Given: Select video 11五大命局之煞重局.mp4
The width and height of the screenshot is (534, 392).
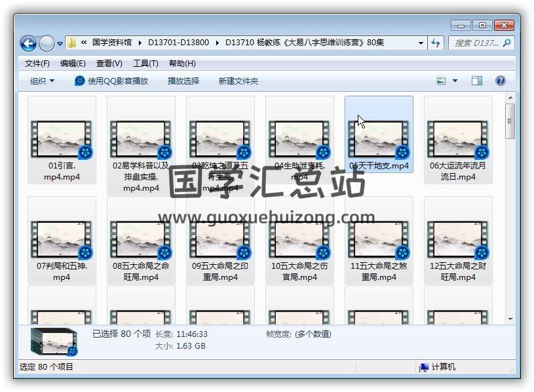Looking at the screenshot, I should coord(379,241).
